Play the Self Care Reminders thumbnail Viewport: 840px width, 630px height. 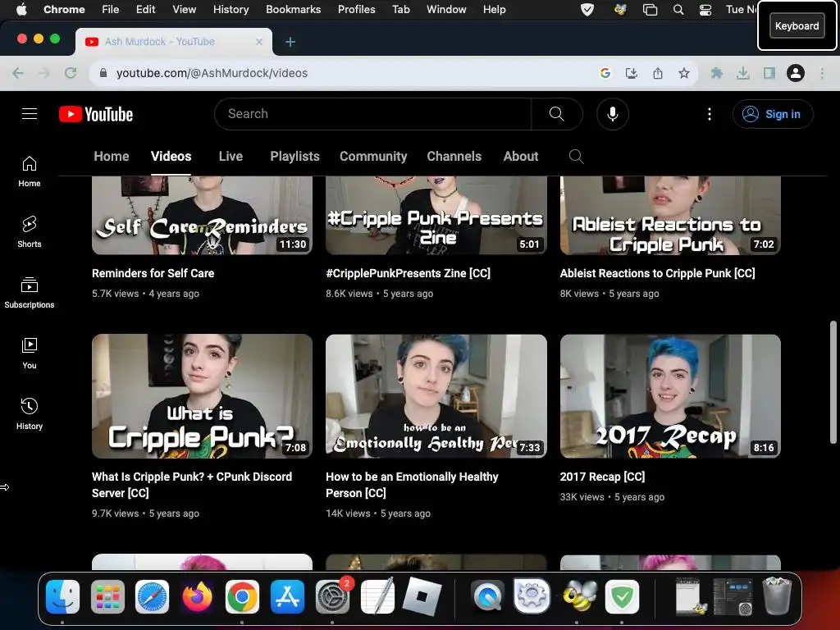click(202, 216)
